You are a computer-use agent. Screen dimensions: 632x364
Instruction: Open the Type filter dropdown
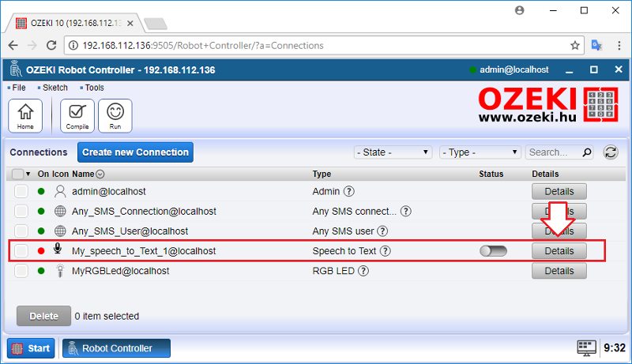[480, 152]
